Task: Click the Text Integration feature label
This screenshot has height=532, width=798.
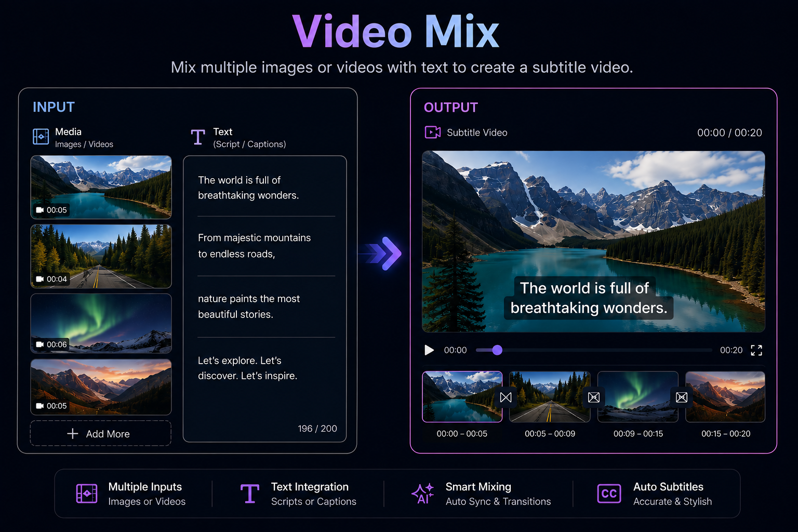Action: pyautogui.click(x=310, y=487)
